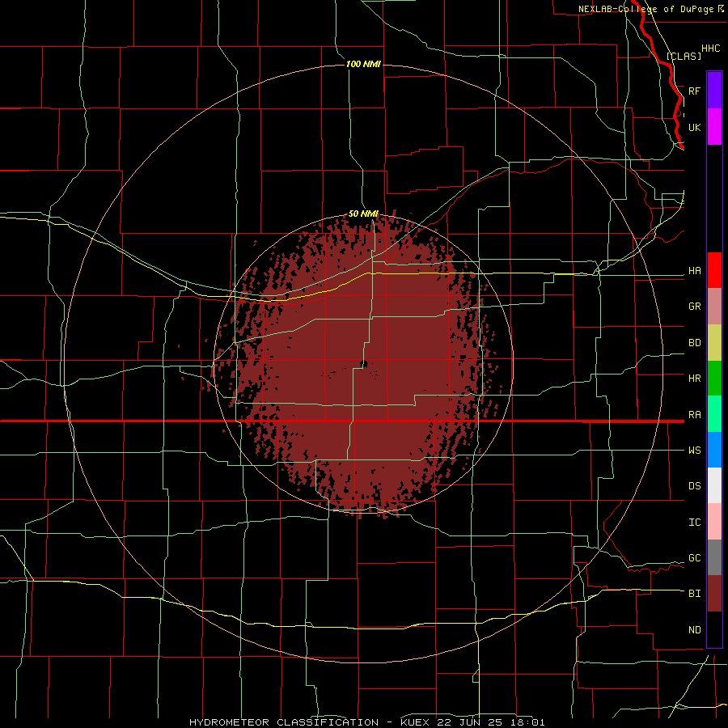Click the RA legend label
Screen dimensions: 728x728
pyautogui.click(x=694, y=415)
